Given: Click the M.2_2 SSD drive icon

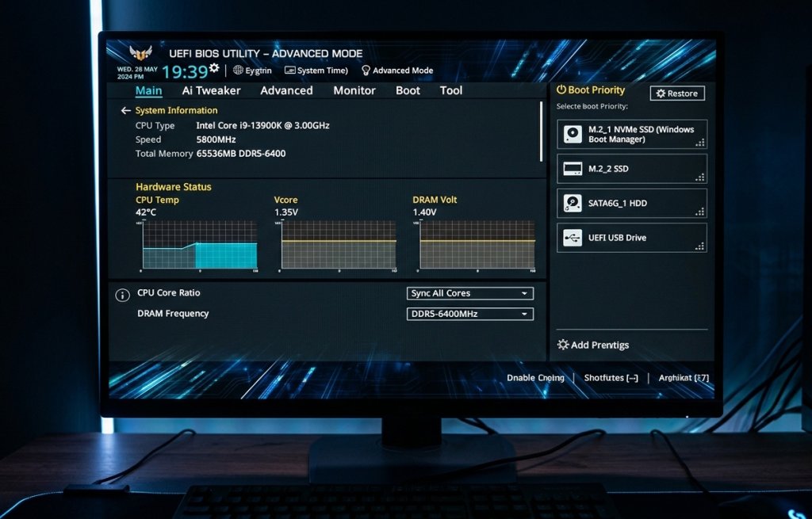Looking at the screenshot, I should coord(573,169).
